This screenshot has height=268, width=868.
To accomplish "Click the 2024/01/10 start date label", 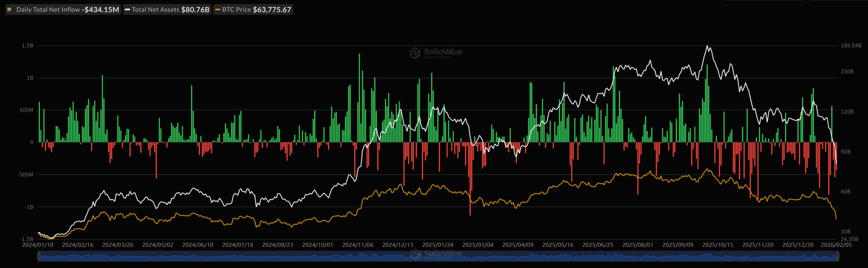I will [x=38, y=245].
